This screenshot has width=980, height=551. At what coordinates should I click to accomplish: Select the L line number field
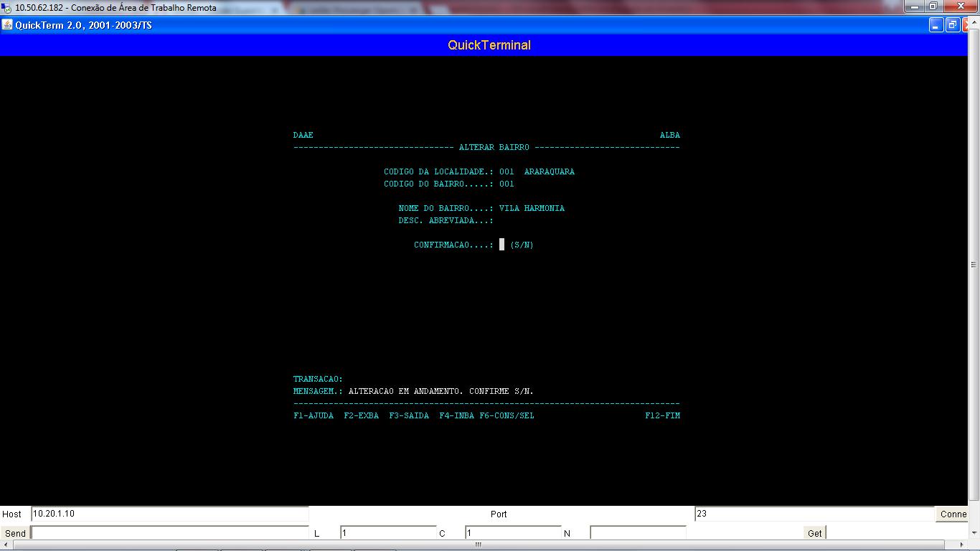click(x=387, y=533)
